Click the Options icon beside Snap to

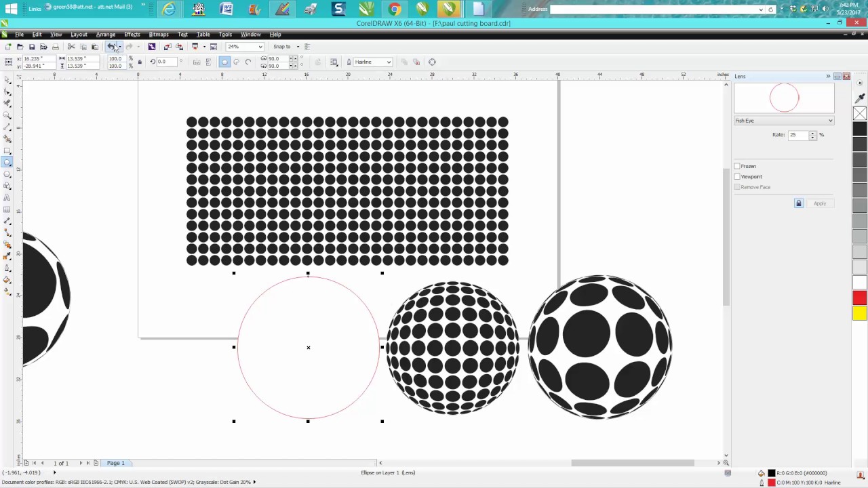pyautogui.click(x=307, y=47)
